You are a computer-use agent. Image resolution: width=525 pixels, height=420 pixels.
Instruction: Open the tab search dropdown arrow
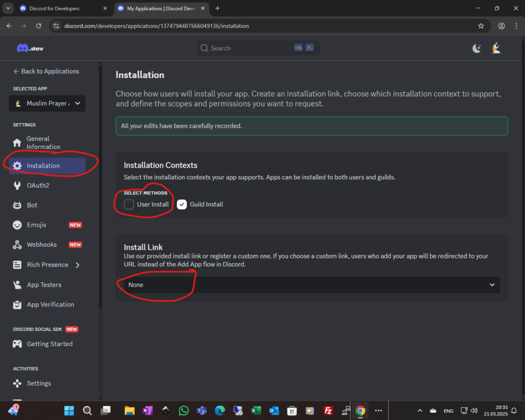8,8
